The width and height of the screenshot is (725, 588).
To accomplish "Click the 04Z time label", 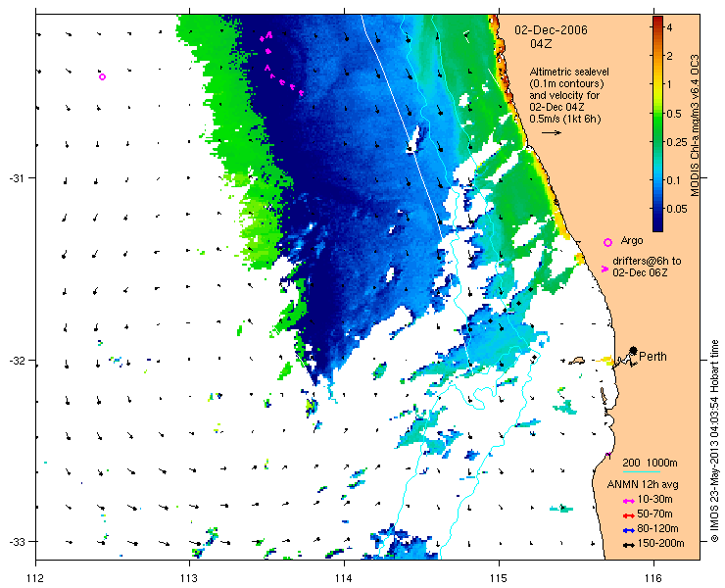I will click(541, 44).
